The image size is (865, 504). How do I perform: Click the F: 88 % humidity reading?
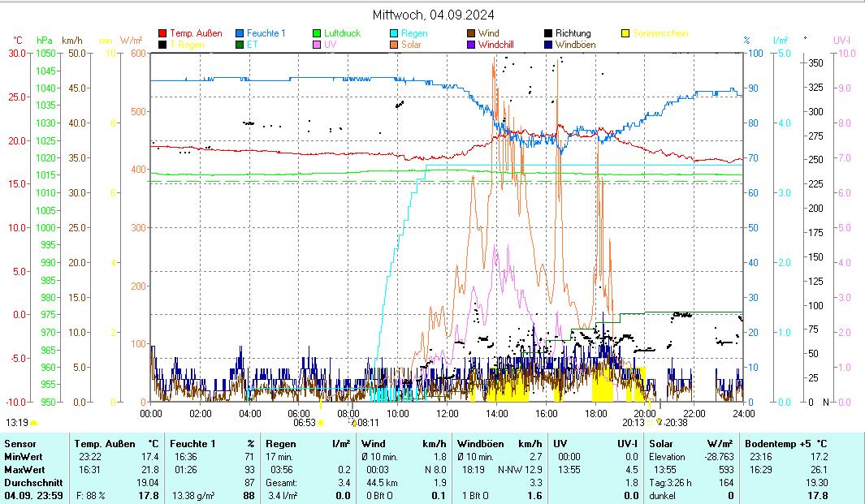pos(90,496)
